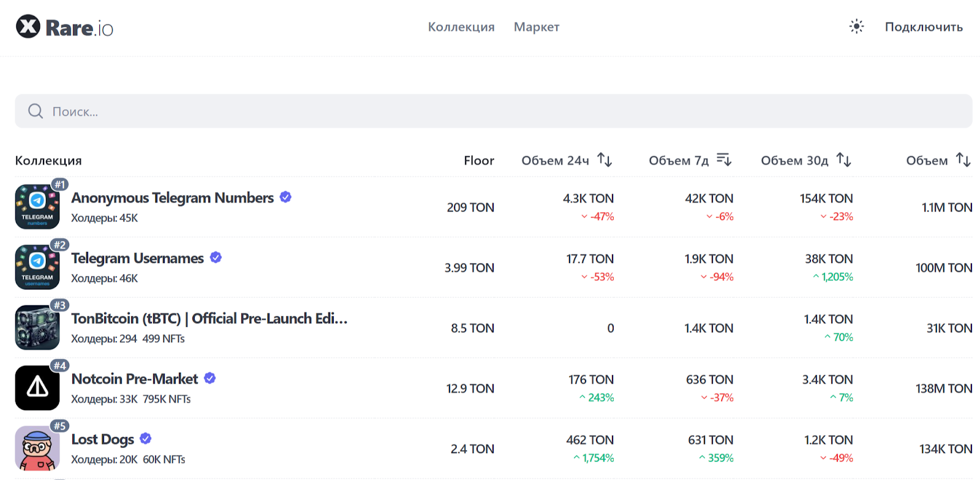Click Холдеры: 294 499 NFTs text
The height and width of the screenshot is (480, 980).
click(x=128, y=339)
